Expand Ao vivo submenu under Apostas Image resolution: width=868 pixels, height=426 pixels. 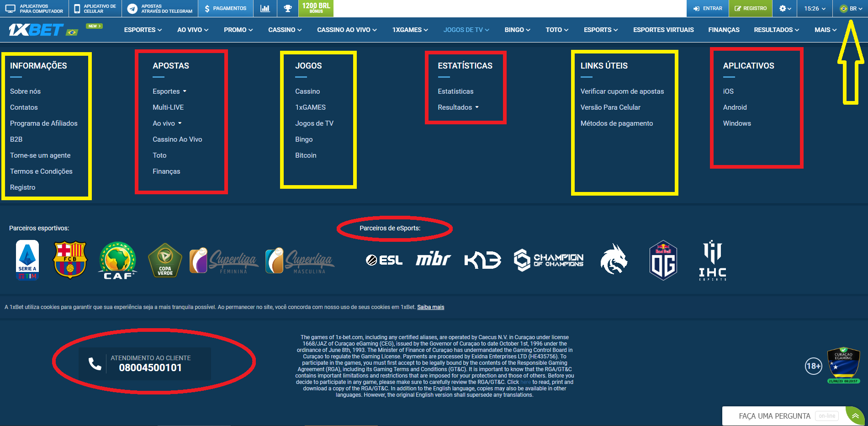coord(167,123)
